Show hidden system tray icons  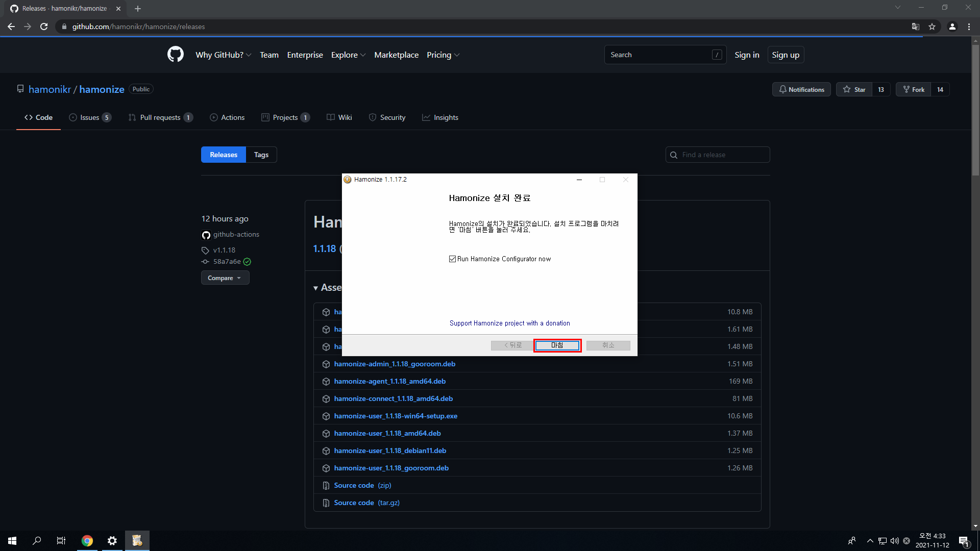pyautogui.click(x=870, y=541)
